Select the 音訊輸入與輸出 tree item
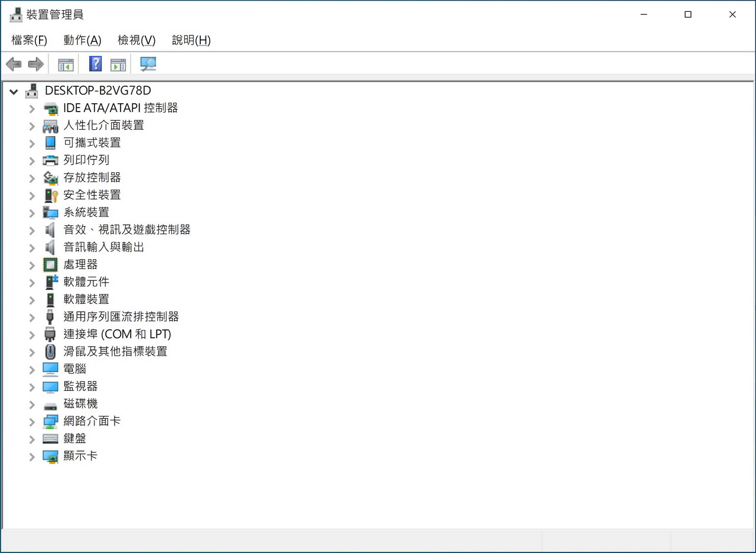756x553 pixels. click(x=104, y=247)
